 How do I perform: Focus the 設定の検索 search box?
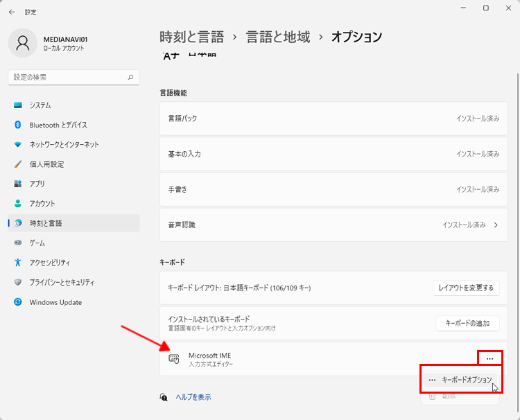point(73,77)
